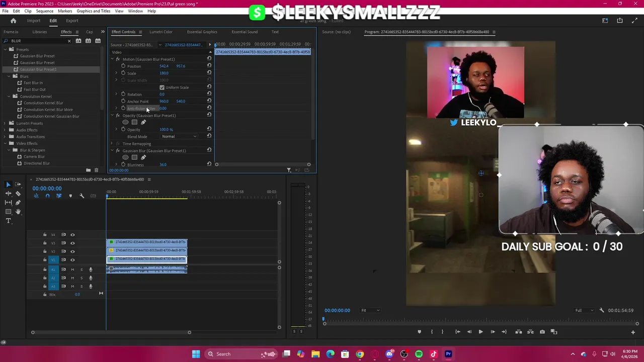This screenshot has height=362, width=644.
Task: Toggle Snap in timeline
Action: click(x=47, y=196)
